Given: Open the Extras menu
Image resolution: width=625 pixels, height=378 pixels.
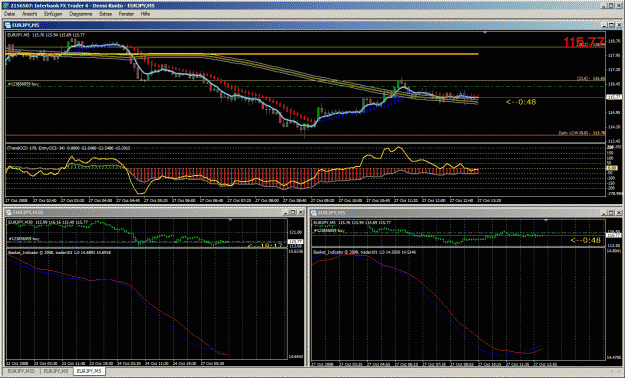Looking at the screenshot, I should coord(106,14).
